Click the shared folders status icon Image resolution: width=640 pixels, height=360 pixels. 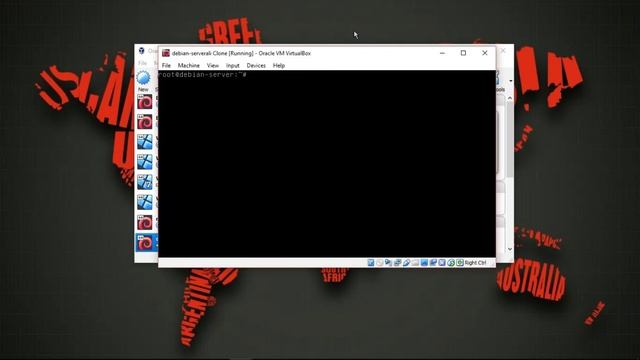coord(415,262)
